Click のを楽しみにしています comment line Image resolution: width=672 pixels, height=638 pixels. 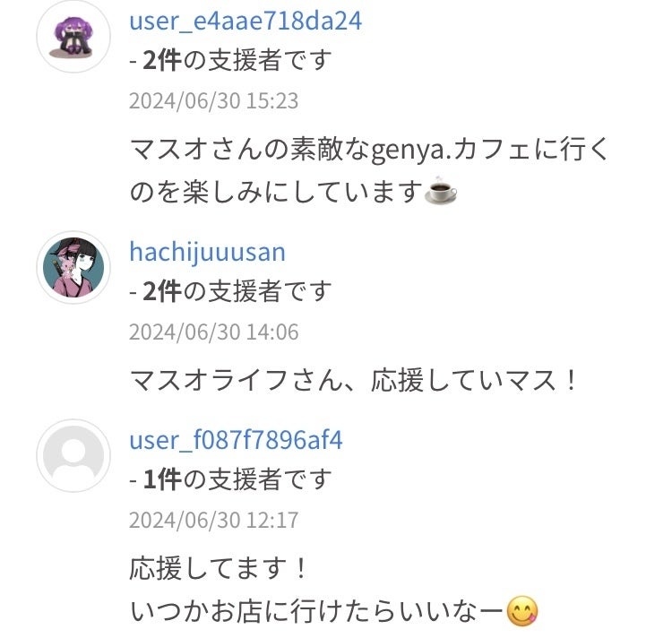[277, 191]
